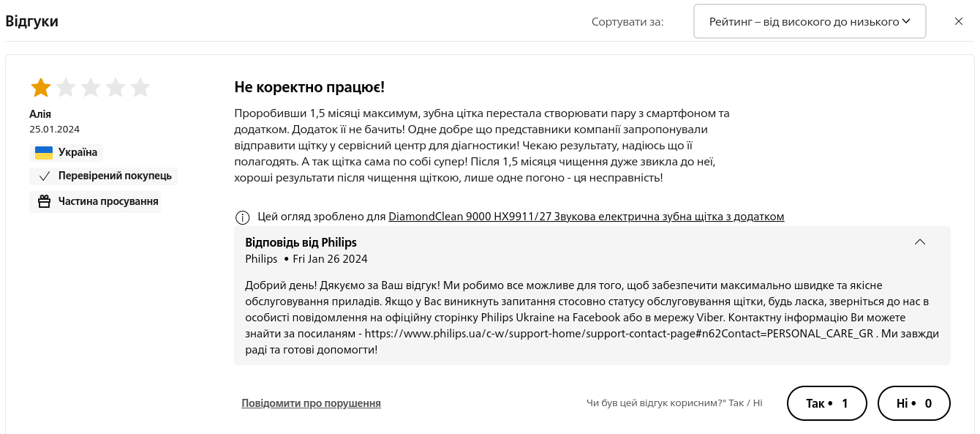Click the fourth rating star
The image size is (980, 434).
pyautogui.click(x=116, y=88)
